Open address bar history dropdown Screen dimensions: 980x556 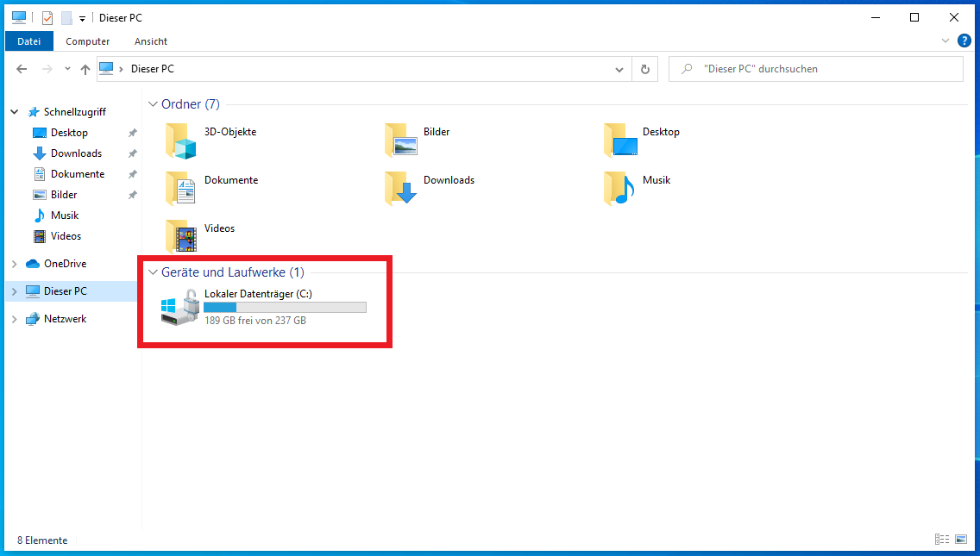coord(619,69)
